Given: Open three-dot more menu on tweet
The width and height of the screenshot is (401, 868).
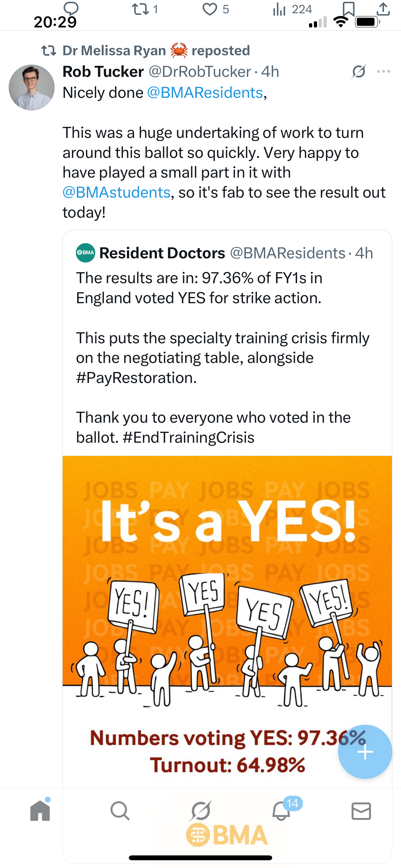Looking at the screenshot, I should point(384,71).
